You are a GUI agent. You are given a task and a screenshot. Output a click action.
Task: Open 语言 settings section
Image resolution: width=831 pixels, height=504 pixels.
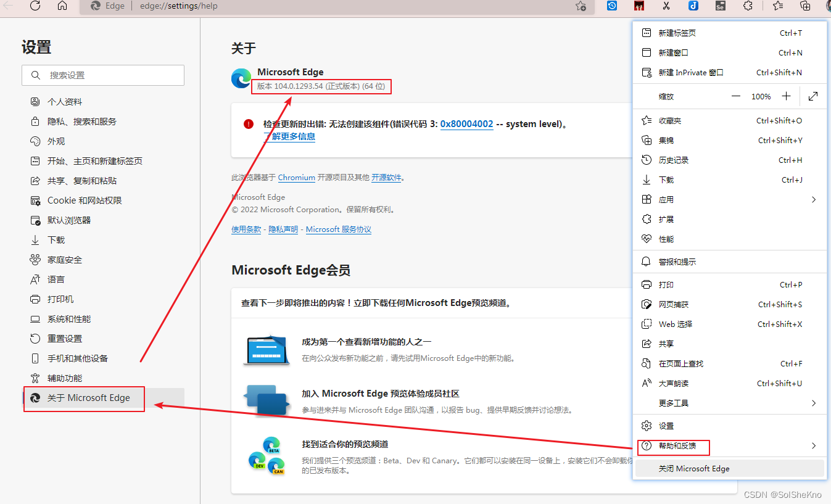(103, 279)
